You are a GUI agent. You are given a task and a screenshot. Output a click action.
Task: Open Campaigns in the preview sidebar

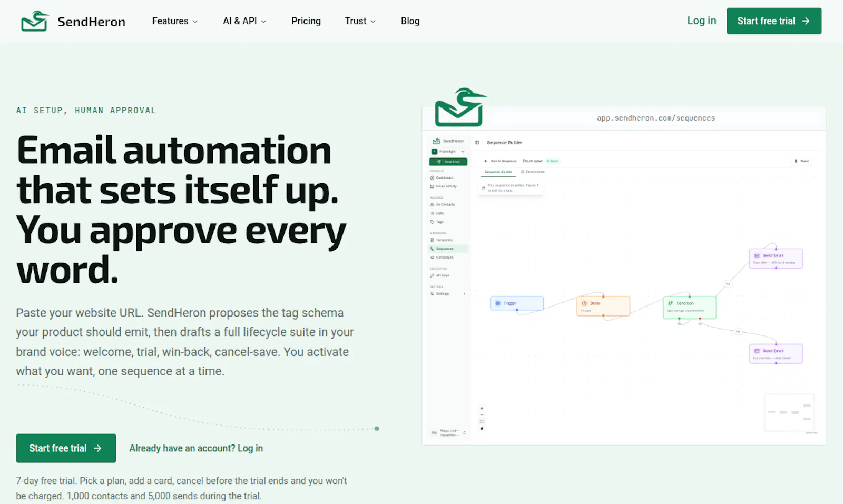(x=442, y=258)
